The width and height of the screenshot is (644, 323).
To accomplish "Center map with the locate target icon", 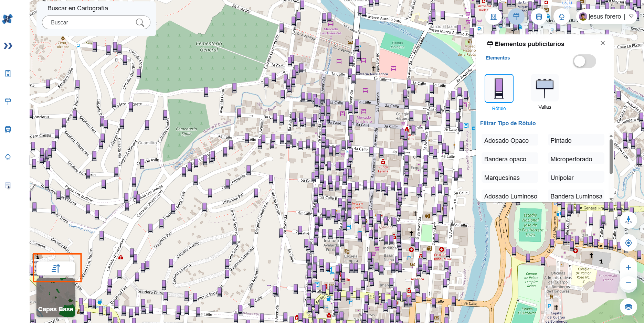I will coord(628,243).
